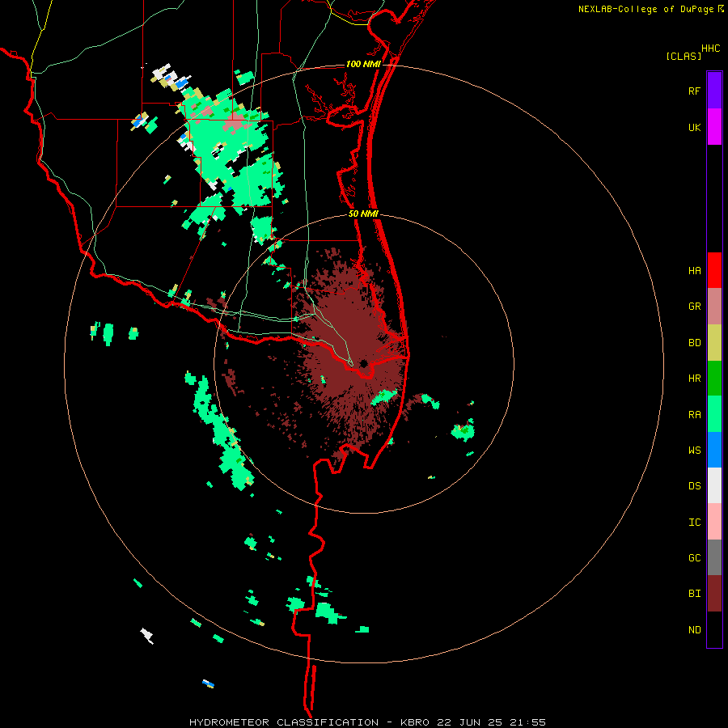Click the 21:55 timestamp in footer

click(528, 722)
